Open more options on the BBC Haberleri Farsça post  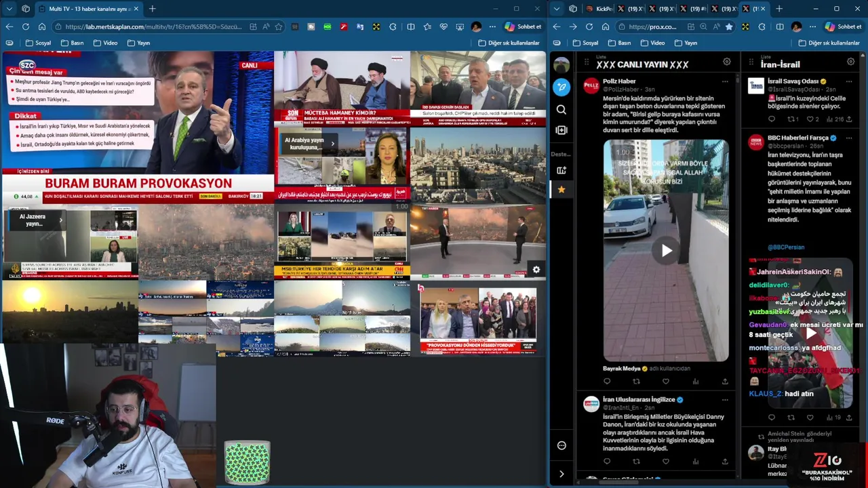[849, 138]
